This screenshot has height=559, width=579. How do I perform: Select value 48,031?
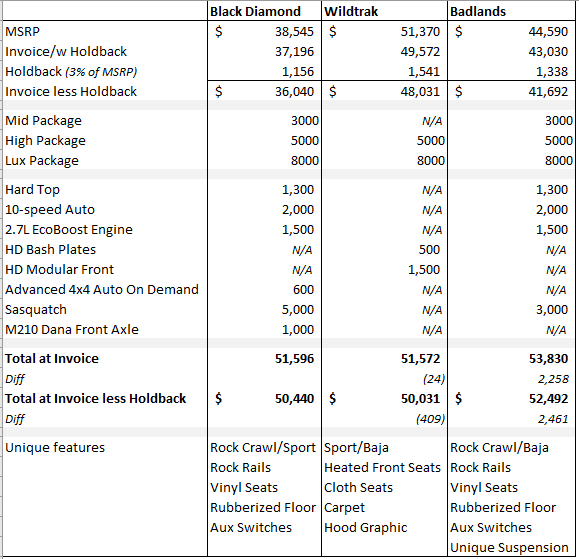[420, 91]
